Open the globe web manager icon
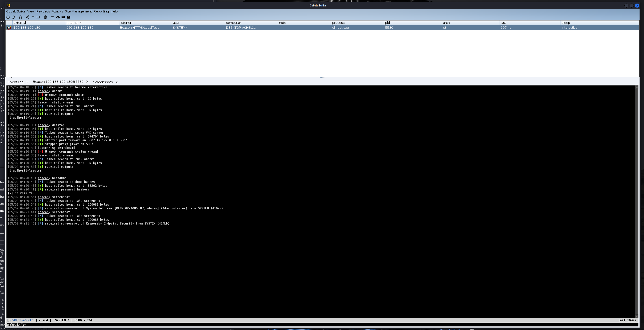The image size is (644, 330). (x=45, y=17)
